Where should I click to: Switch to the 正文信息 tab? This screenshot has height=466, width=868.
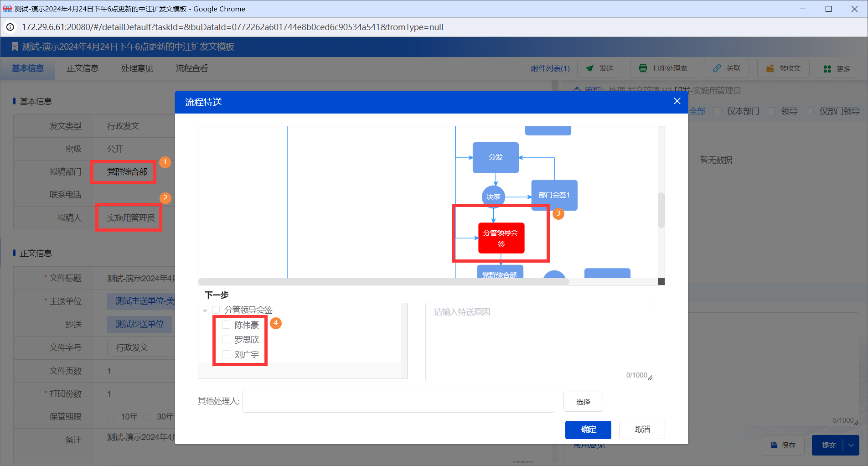(x=83, y=68)
